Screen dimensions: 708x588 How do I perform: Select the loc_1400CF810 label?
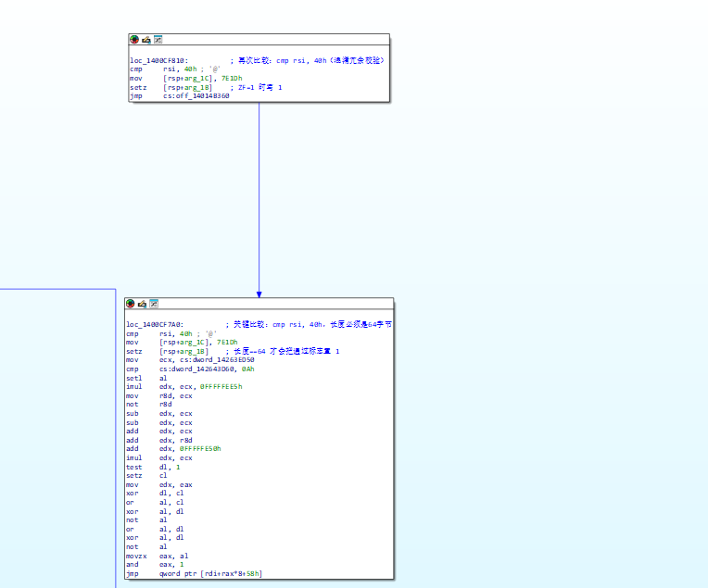(158, 60)
